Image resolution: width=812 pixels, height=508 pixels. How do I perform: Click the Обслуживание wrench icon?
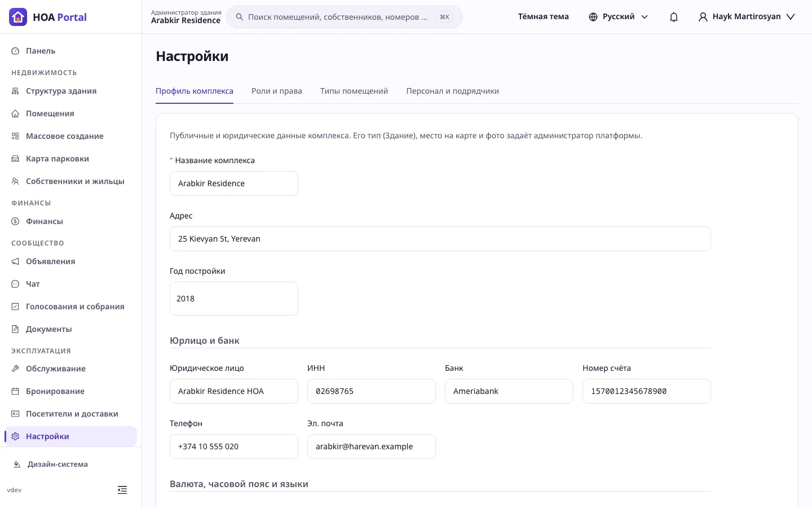[x=15, y=369]
